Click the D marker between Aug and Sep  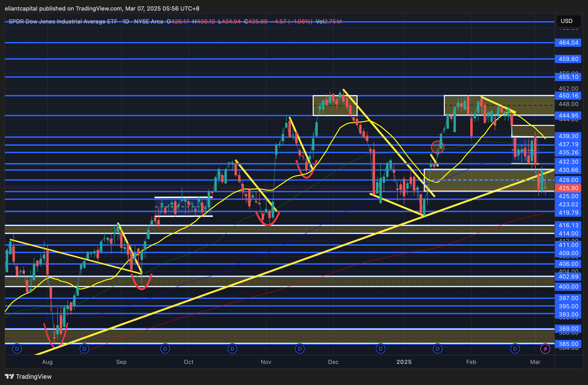coord(84,349)
